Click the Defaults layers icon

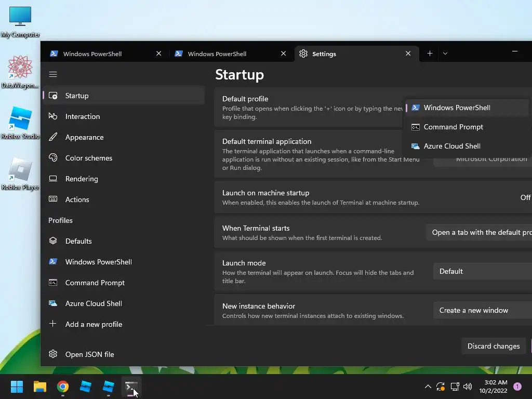coord(53,241)
